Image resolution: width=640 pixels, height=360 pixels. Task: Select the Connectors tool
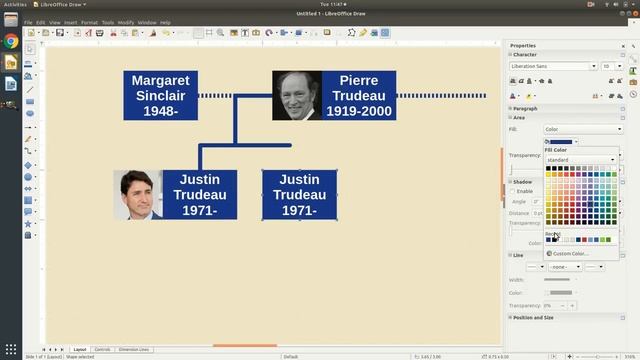pos(28,151)
